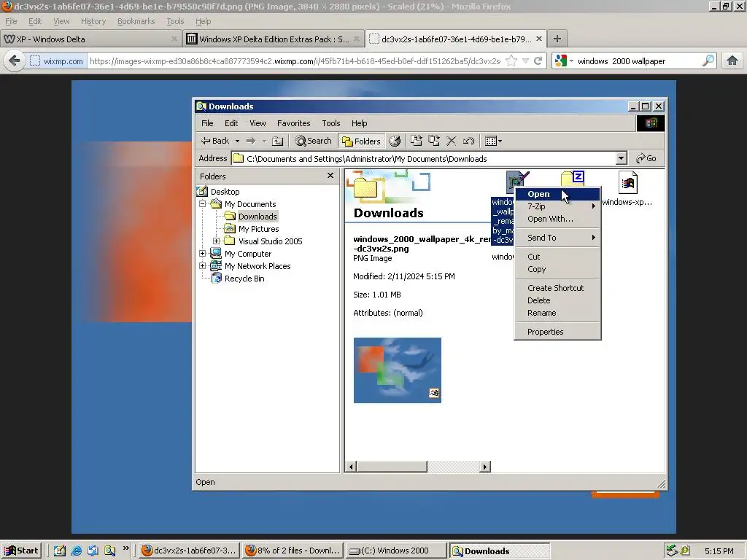Open Firefox History menu
The height and width of the screenshot is (560, 747).
pos(93,21)
